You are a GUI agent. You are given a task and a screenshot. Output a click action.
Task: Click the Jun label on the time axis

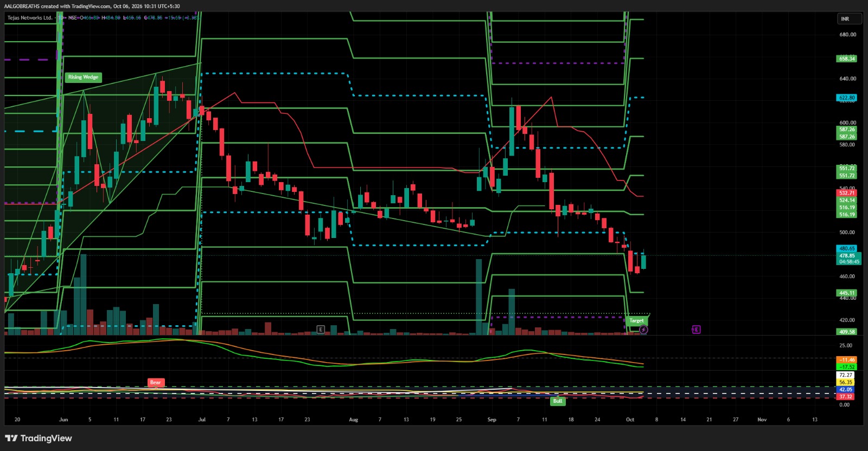[63, 420]
